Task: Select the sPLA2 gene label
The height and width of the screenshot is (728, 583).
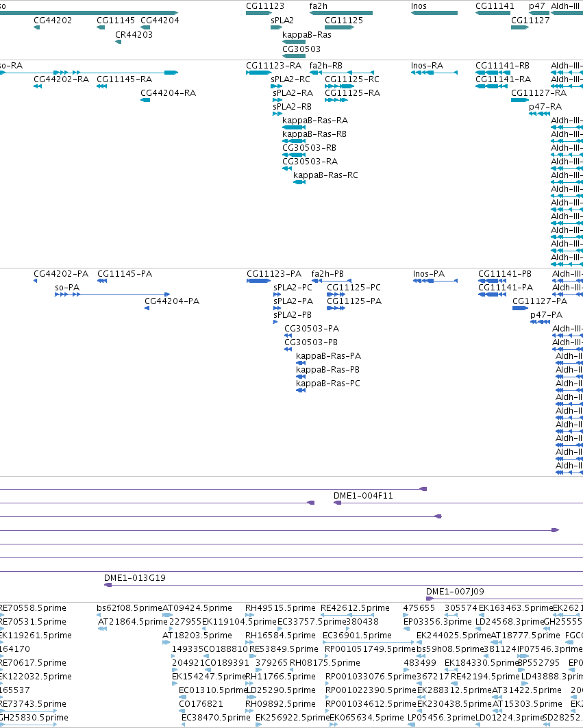Action: (282, 21)
